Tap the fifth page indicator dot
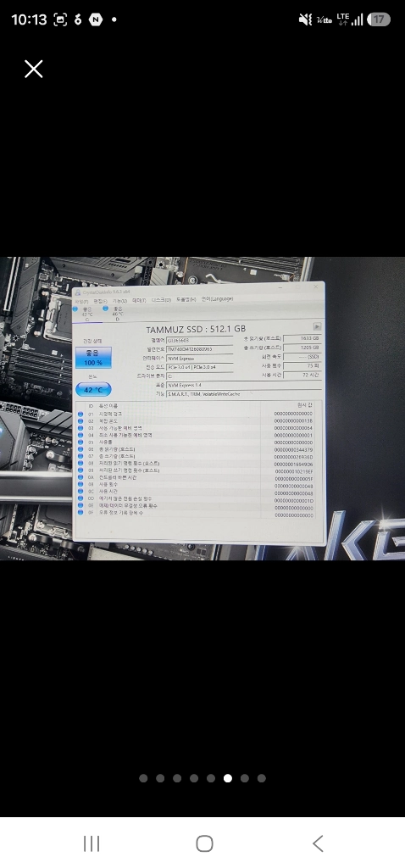 [211, 778]
